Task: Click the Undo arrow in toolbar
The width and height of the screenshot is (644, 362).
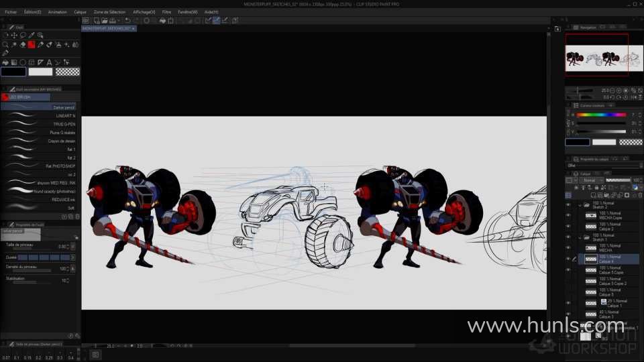Action: coord(127,21)
